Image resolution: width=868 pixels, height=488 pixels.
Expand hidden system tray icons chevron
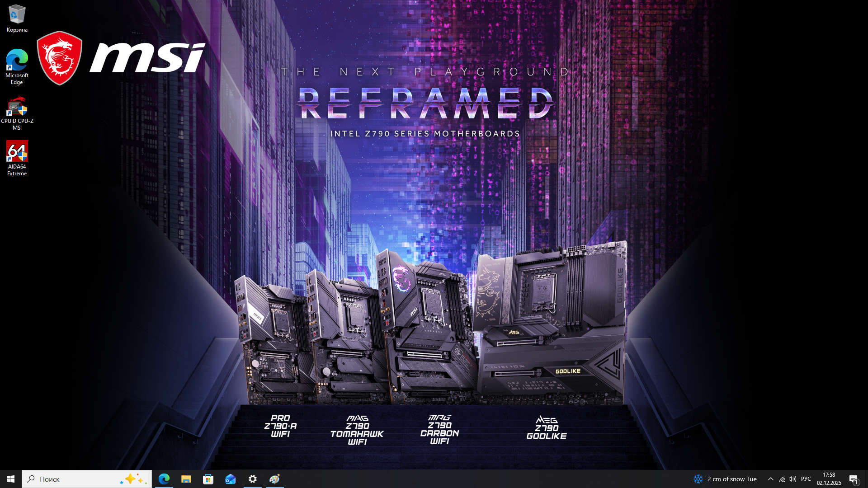click(771, 479)
